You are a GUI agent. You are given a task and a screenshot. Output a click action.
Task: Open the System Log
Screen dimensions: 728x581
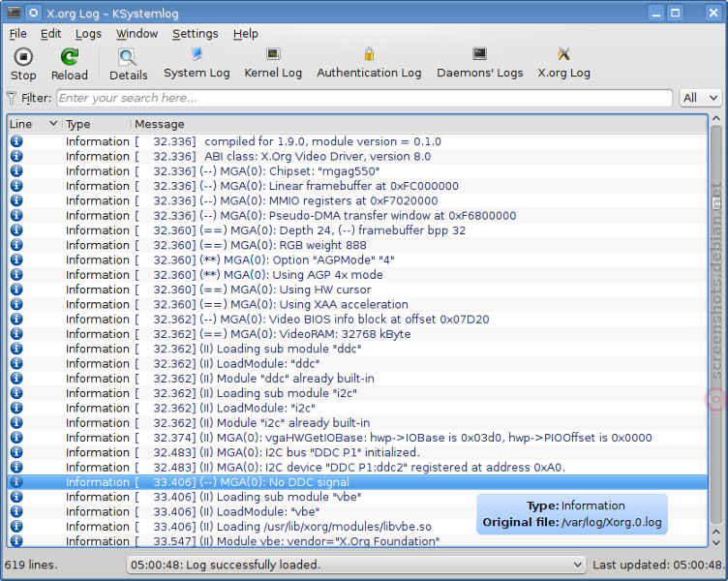pyautogui.click(x=197, y=63)
